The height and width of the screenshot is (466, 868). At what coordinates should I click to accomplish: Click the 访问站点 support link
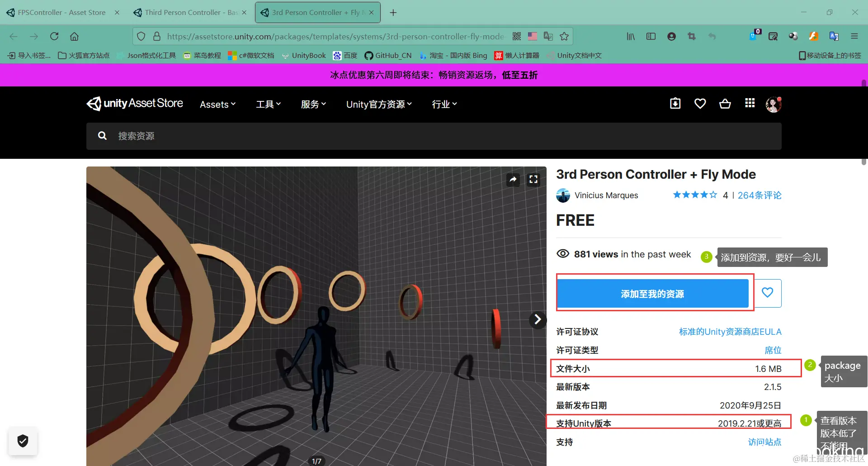[764, 442]
